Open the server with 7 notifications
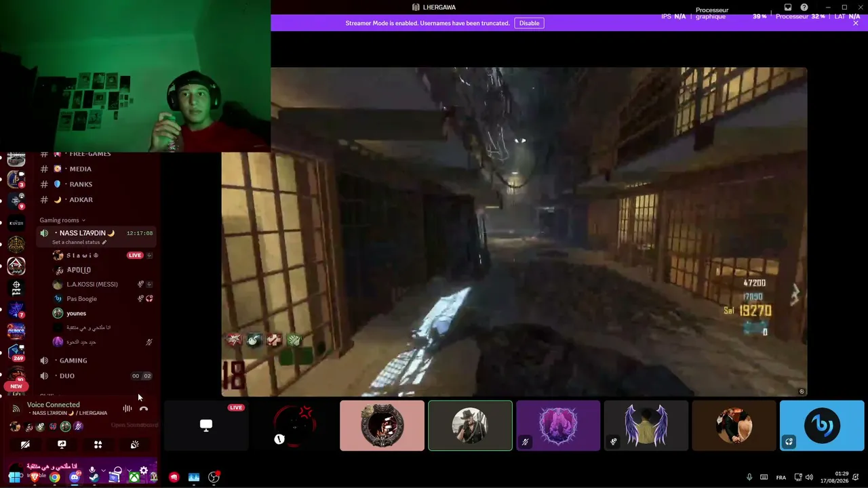868x488 pixels. click(16, 310)
